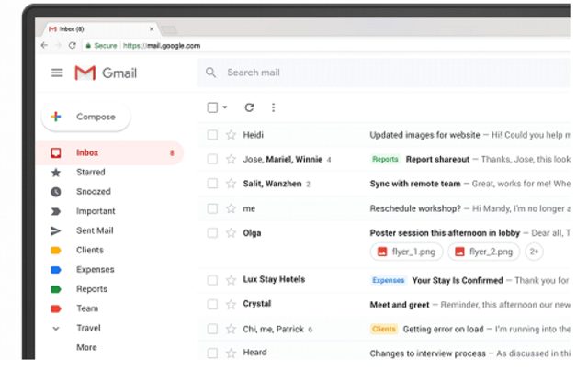Open the flyer_1.png attachment
The height and width of the screenshot is (370, 588).
[x=406, y=252]
